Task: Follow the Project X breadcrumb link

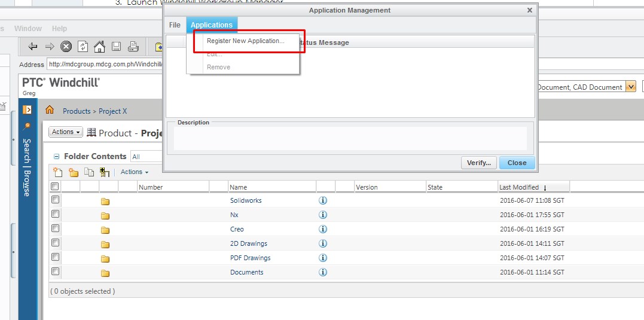Action: [112, 111]
